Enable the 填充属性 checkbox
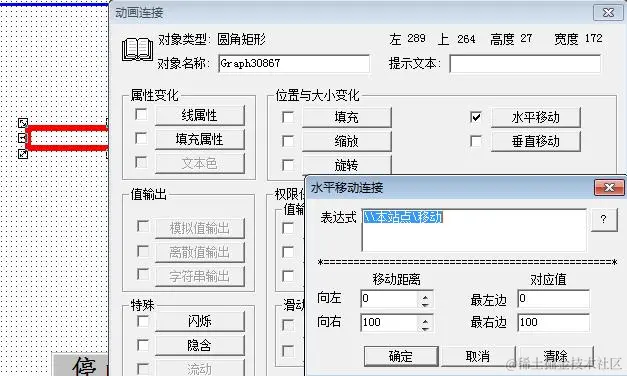Viewport: 627px width, 376px height. coord(141,138)
